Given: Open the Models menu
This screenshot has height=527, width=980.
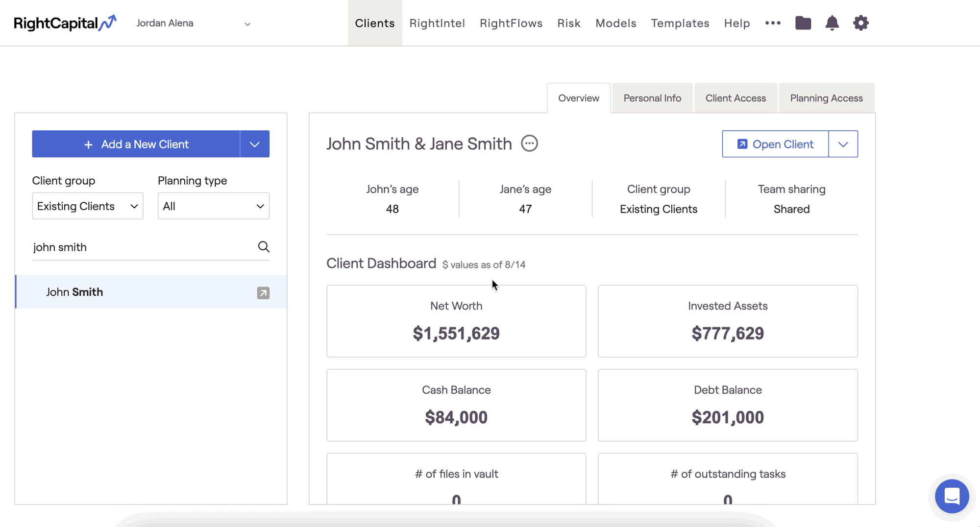Looking at the screenshot, I should [x=616, y=23].
